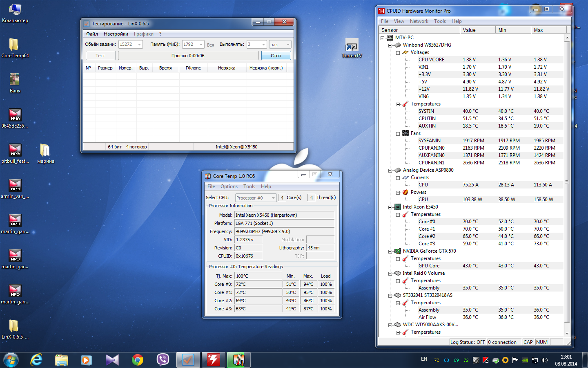Open the Tools menu in Core Temp
Viewport: 588px width, 368px height.
249,186
